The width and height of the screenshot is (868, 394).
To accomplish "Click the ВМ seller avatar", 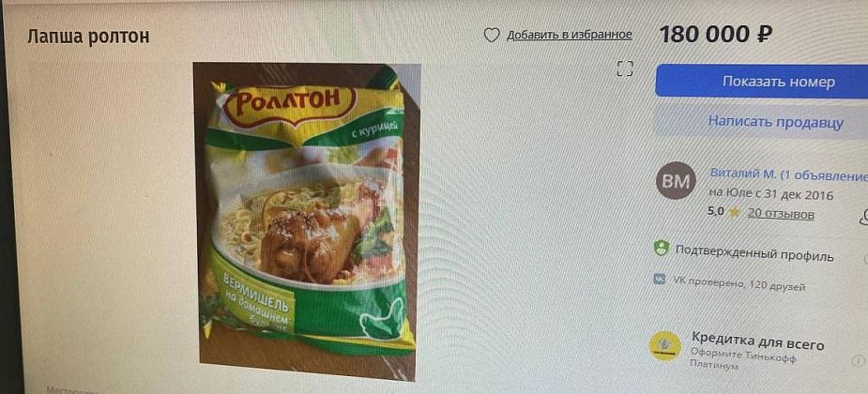I will [676, 181].
